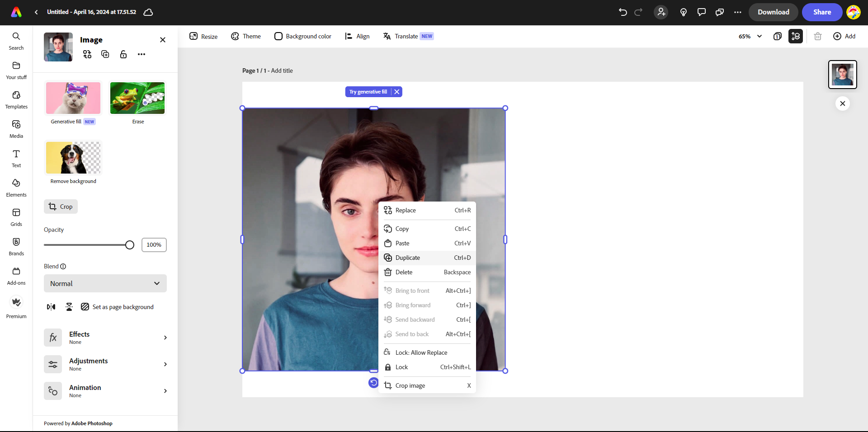
Task: Click the Download button
Action: (773, 12)
